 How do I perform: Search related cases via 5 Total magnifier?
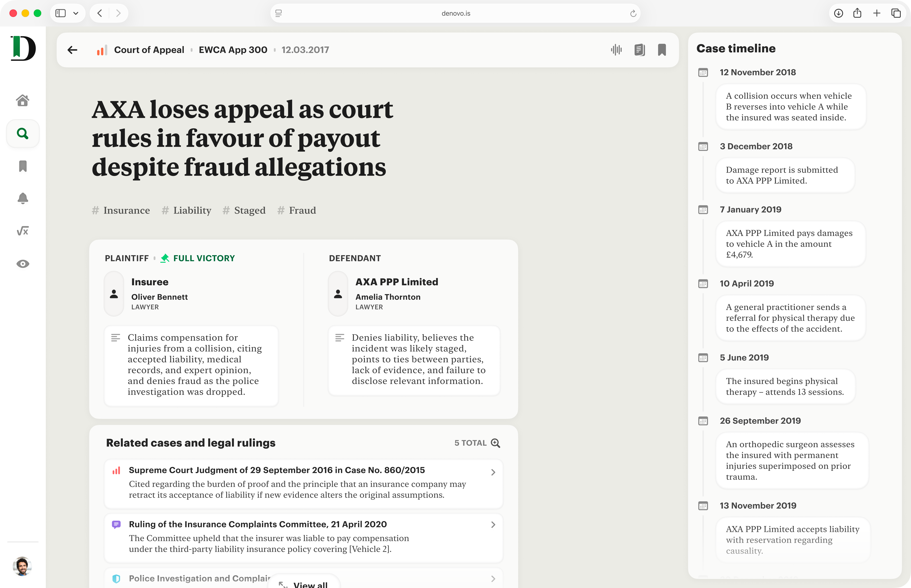tap(495, 443)
